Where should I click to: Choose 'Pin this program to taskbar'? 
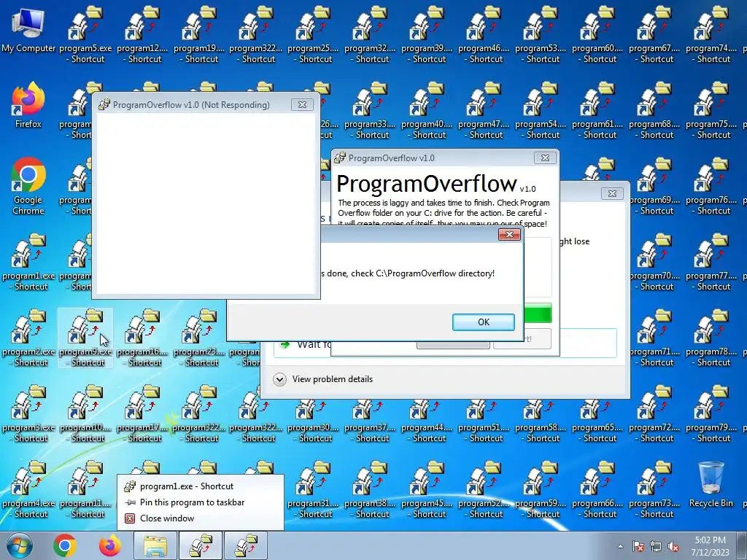point(200,502)
